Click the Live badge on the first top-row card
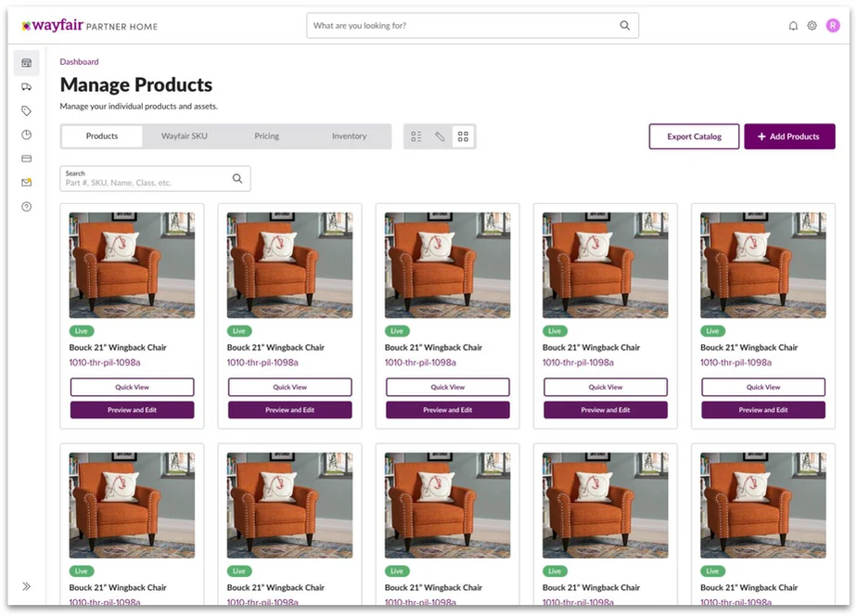This screenshot has width=857, height=616. pos(82,331)
